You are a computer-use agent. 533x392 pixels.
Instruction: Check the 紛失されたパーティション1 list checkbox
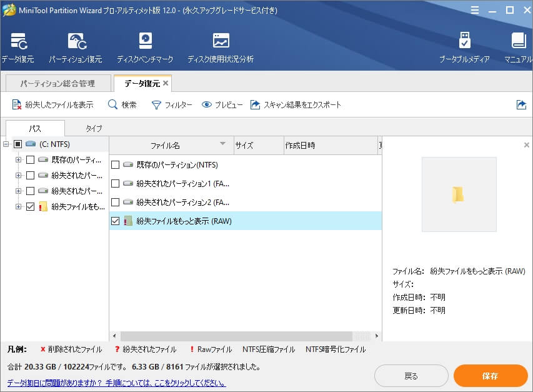click(115, 184)
